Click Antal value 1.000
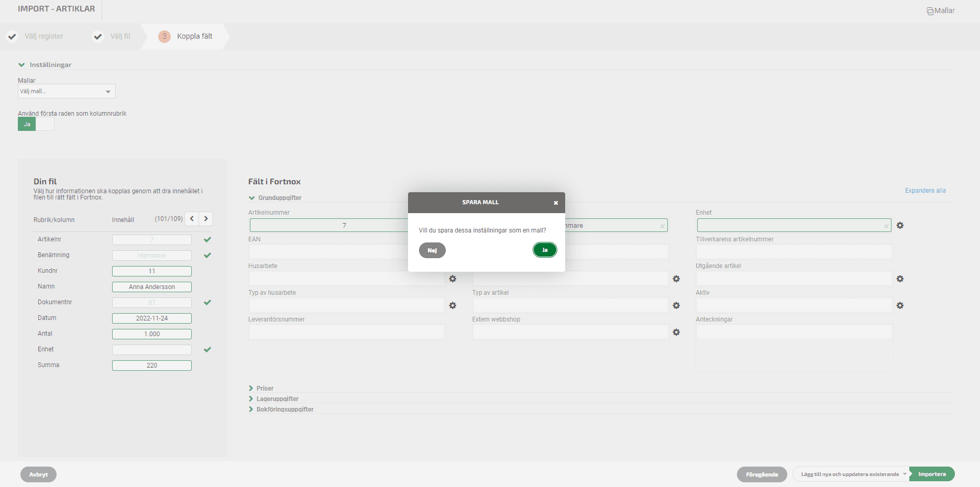The width and height of the screenshot is (980, 487). 152,334
